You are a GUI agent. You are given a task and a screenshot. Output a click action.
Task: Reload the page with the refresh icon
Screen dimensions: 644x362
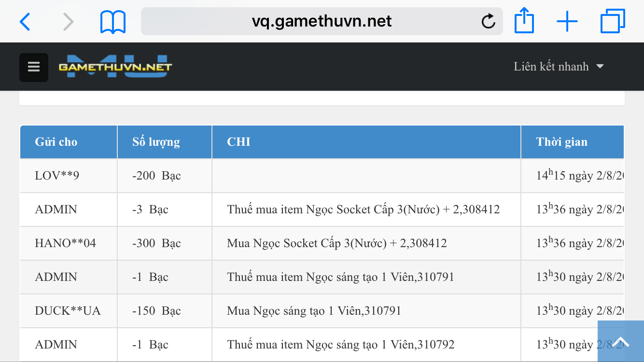tap(488, 21)
